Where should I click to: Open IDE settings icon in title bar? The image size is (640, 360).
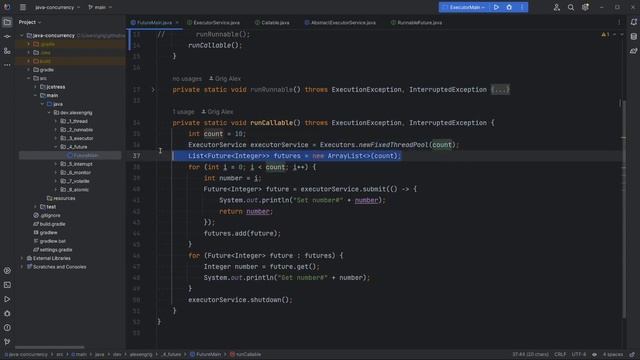point(585,7)
